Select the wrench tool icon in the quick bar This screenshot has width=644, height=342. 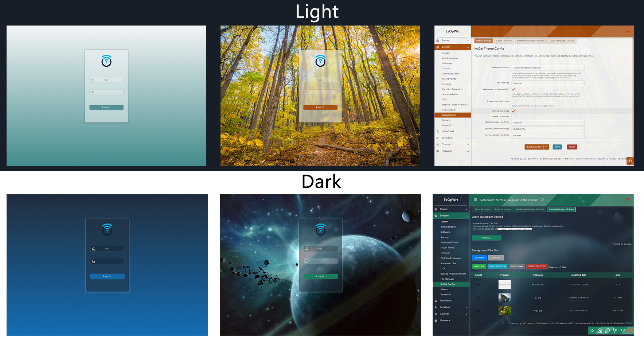click(x=607, y=330)
